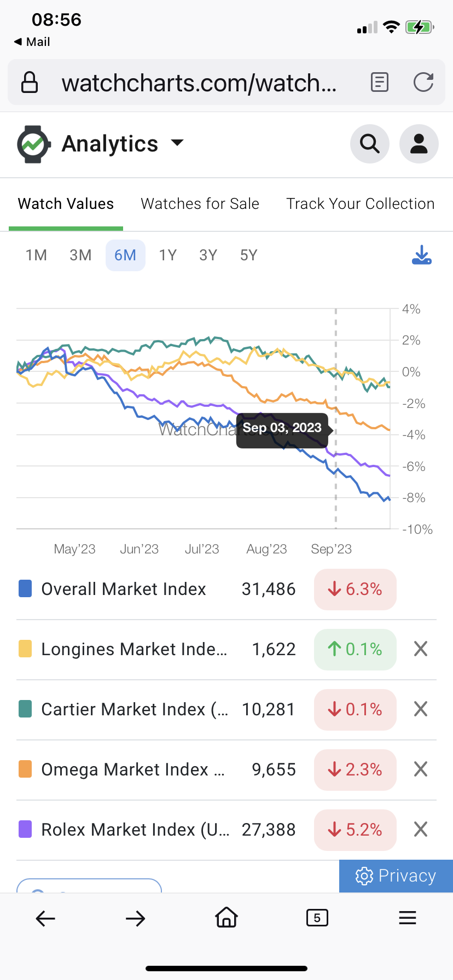The width and height of the screenshot is (453, 980).
Task: Click the purple Rolex Market Index swatch
Action: (x=25, y=829)
